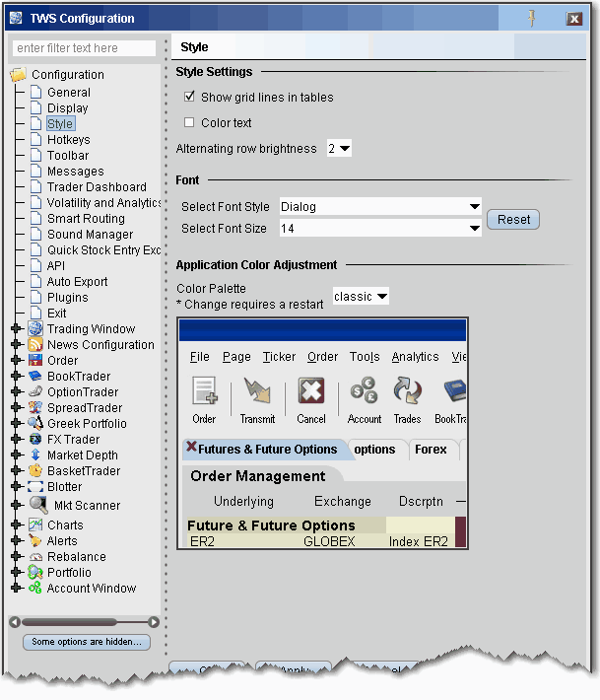The height and width of the screenshot is (700, 600).
Task: Open the File menu in preview
Action: pos(199,357)
